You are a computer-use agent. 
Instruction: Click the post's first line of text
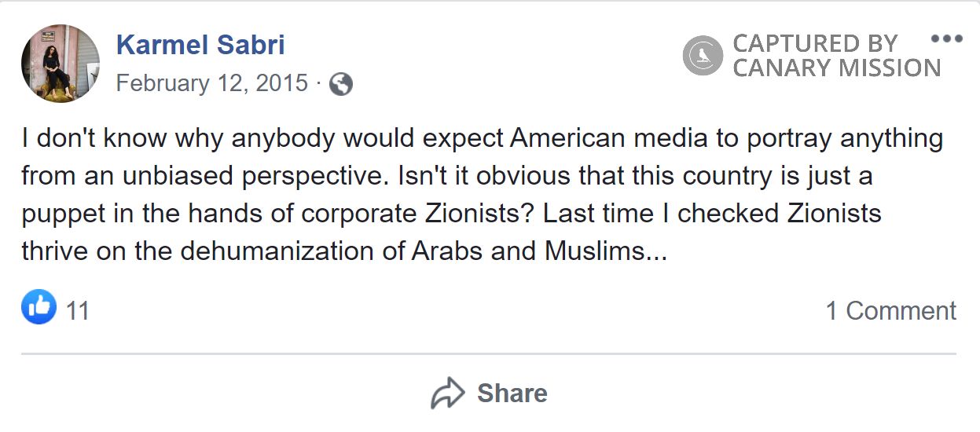(482, 139)
